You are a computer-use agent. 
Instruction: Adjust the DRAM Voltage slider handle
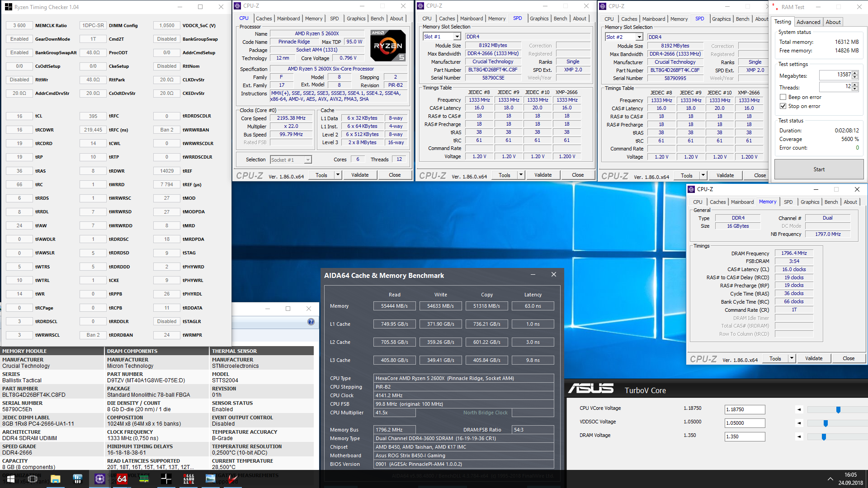click(824, 437)
